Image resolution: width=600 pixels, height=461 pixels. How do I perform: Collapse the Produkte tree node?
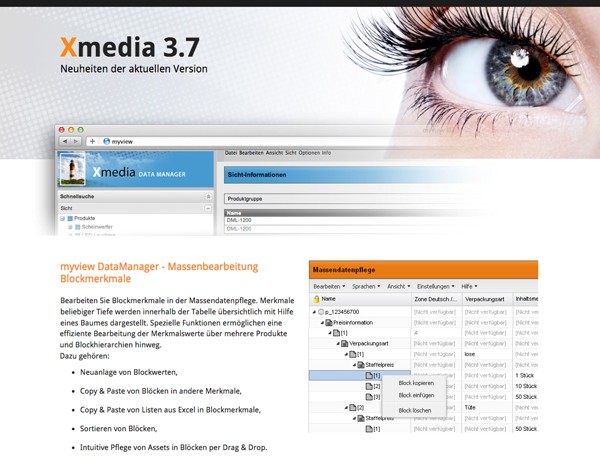pyautogui.click(x=62, y=218)
